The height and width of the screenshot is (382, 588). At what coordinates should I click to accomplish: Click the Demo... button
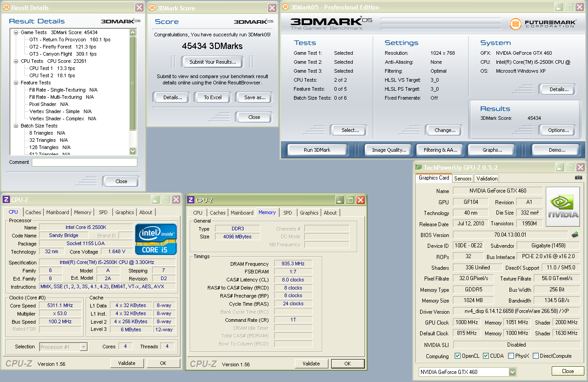coord(557,150)
